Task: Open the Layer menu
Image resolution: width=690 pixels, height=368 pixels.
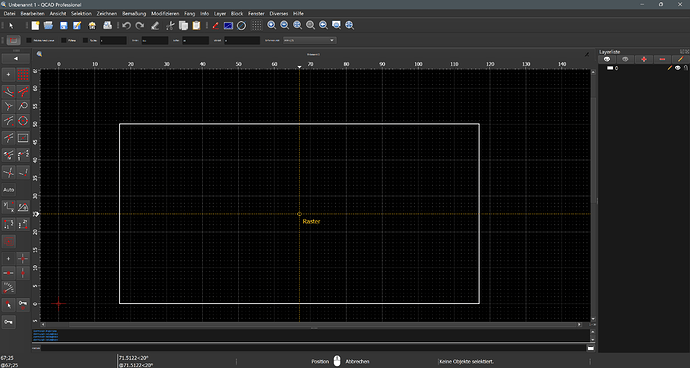Action: pos(220,14)
